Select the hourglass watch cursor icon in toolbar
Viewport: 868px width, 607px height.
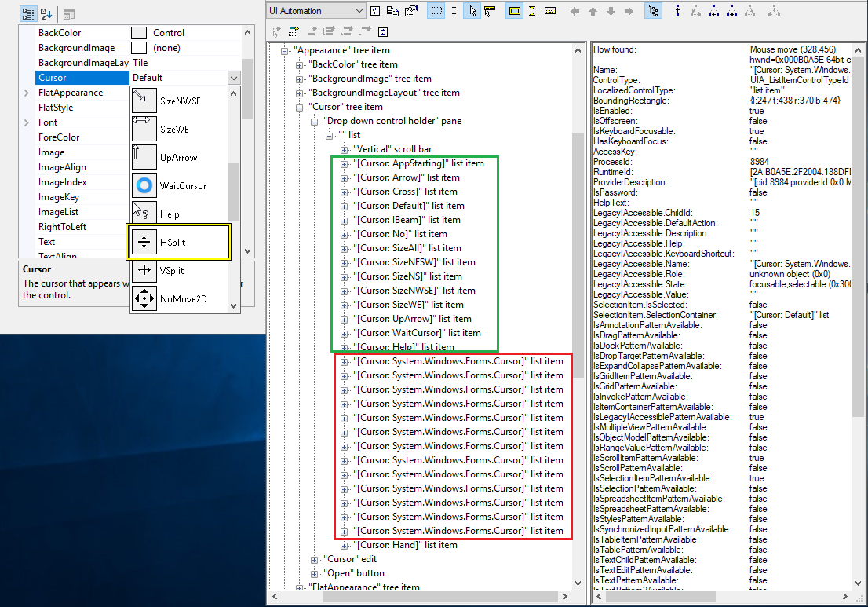click(x=532, y=10)
